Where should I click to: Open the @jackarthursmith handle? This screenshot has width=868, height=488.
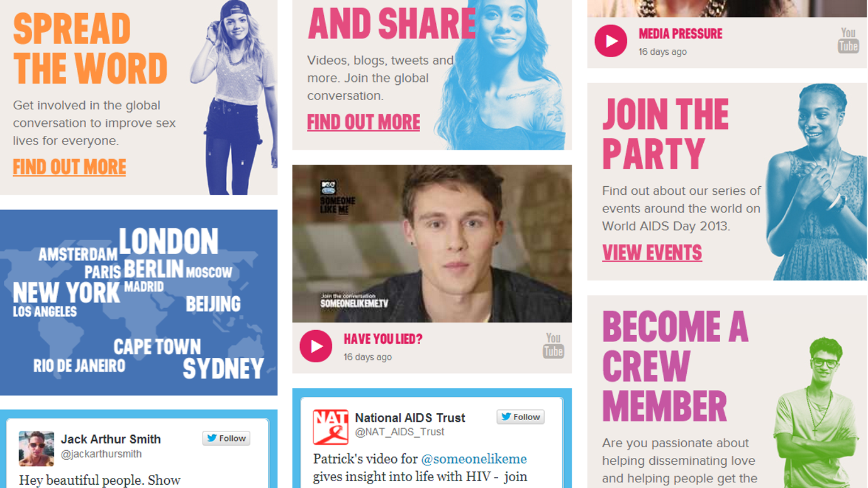[x=101, y=454]
